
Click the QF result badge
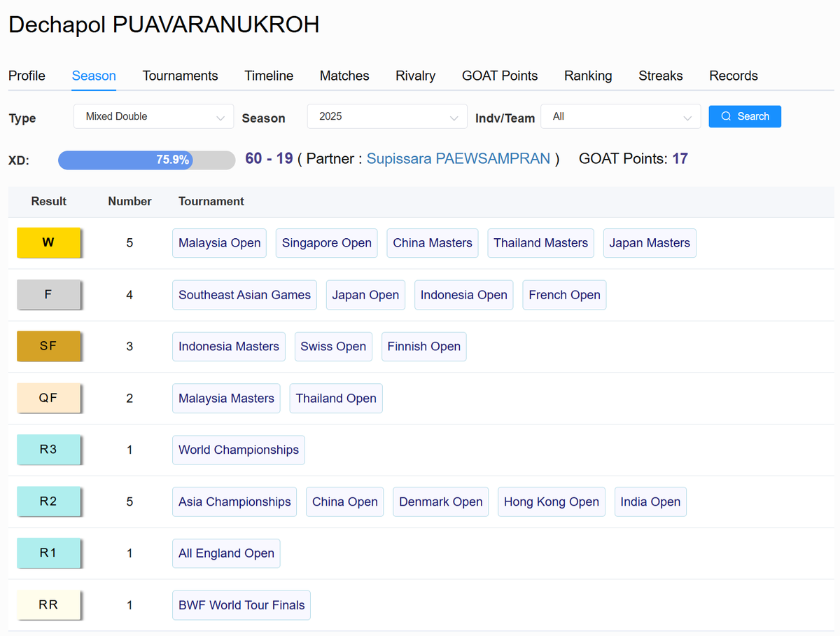48,398
